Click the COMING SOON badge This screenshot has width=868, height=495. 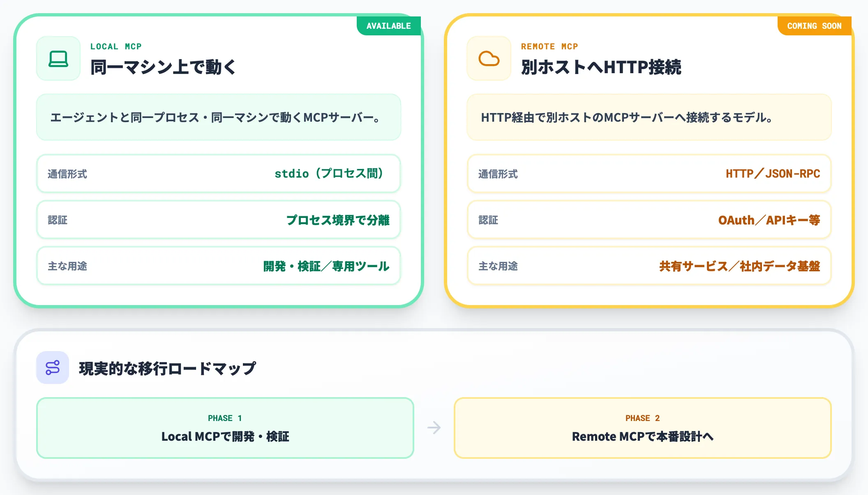(814, 26)
